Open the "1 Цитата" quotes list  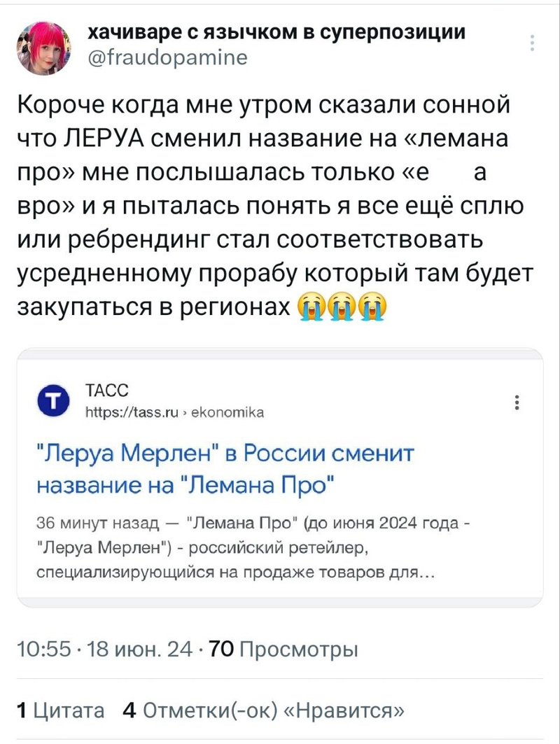[x=60, y=711]
